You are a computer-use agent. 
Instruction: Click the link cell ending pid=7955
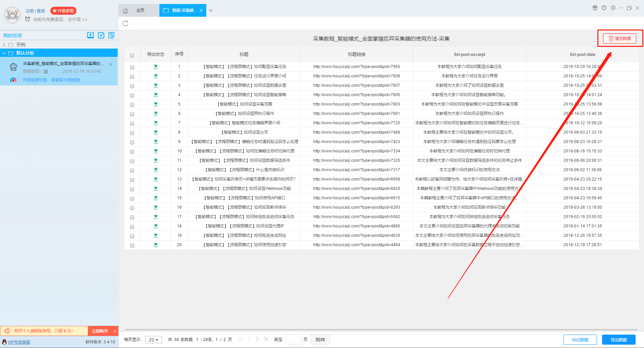(357, 67)
